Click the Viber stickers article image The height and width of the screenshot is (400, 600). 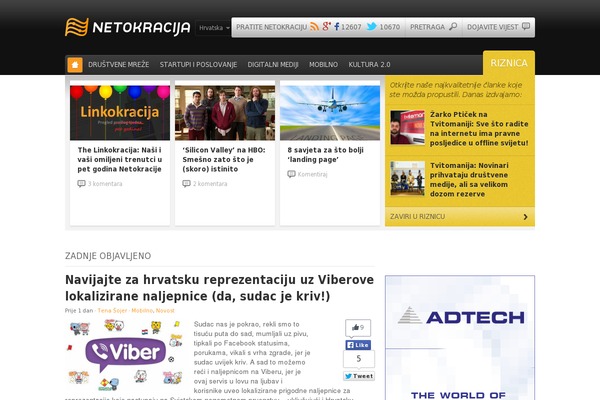click(x=126, y=355)
